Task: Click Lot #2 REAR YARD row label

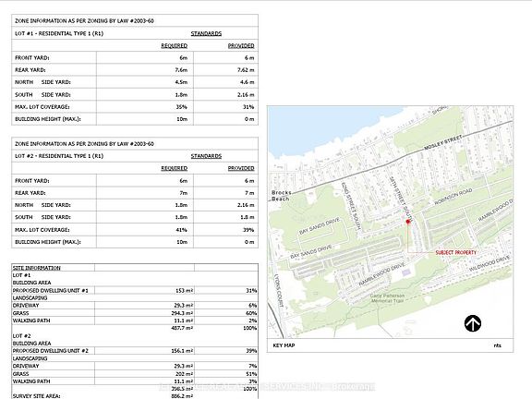Action: tap(30, 193)
